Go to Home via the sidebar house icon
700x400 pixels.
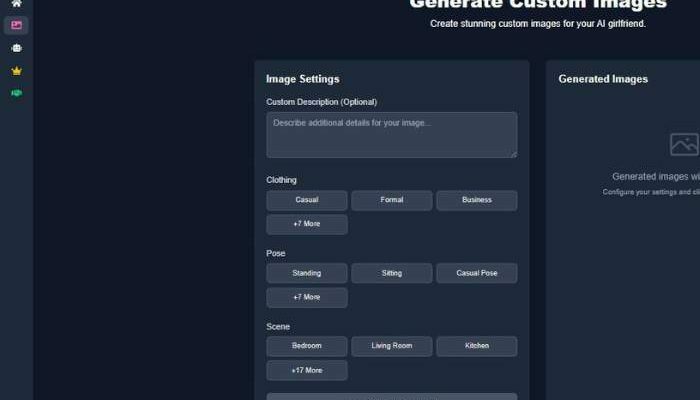[x=16, y=4]
